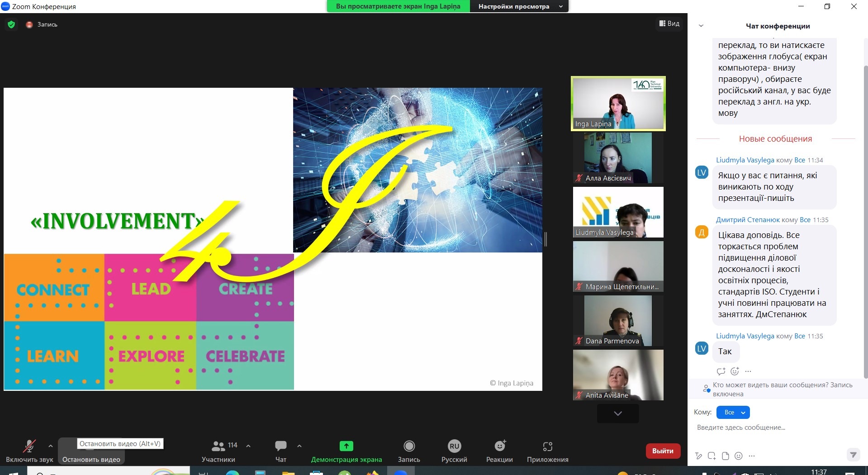868x475 pixels.
Task: Unmute microphone with Включить звук
Action: (x=29, y=451)
